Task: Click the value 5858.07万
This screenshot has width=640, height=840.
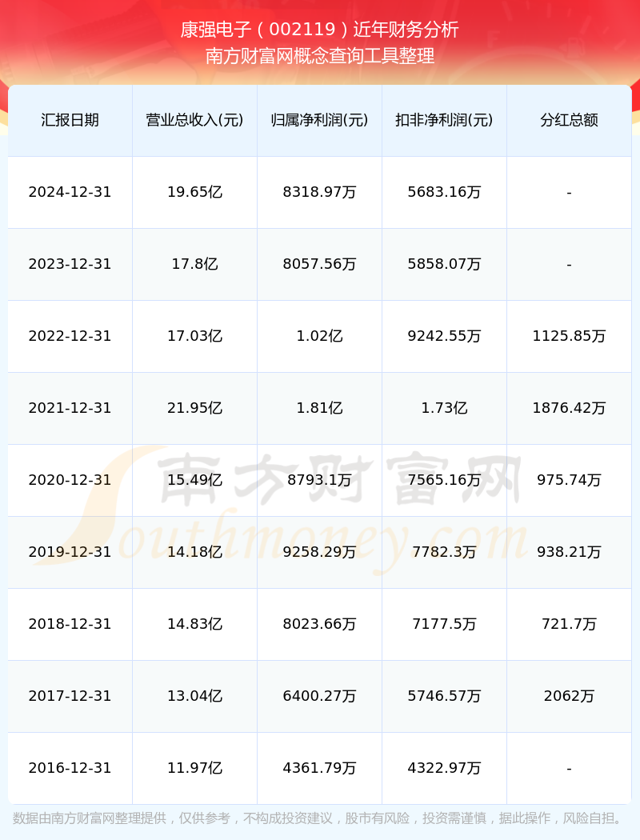Action: click(x=445, y=264)
